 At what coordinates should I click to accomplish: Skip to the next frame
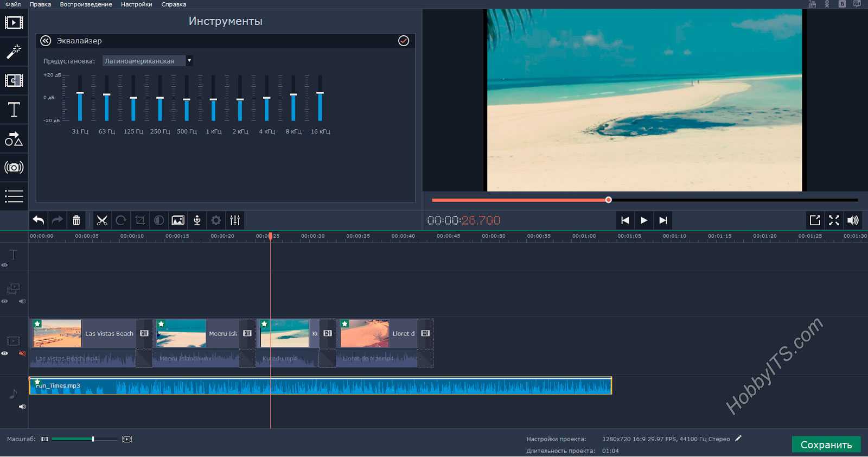click(x=663, y=220)
